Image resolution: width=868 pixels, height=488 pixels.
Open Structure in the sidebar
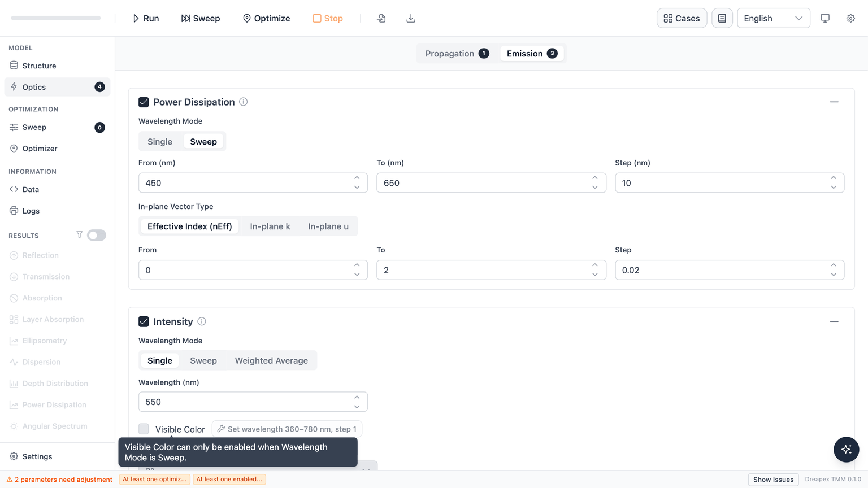(x=57, y=66)
